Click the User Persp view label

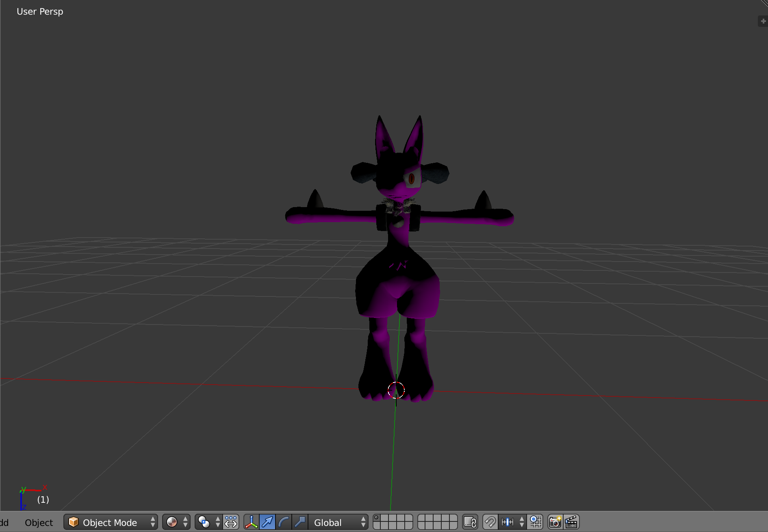pyautogui.click(x=40, y=12)
